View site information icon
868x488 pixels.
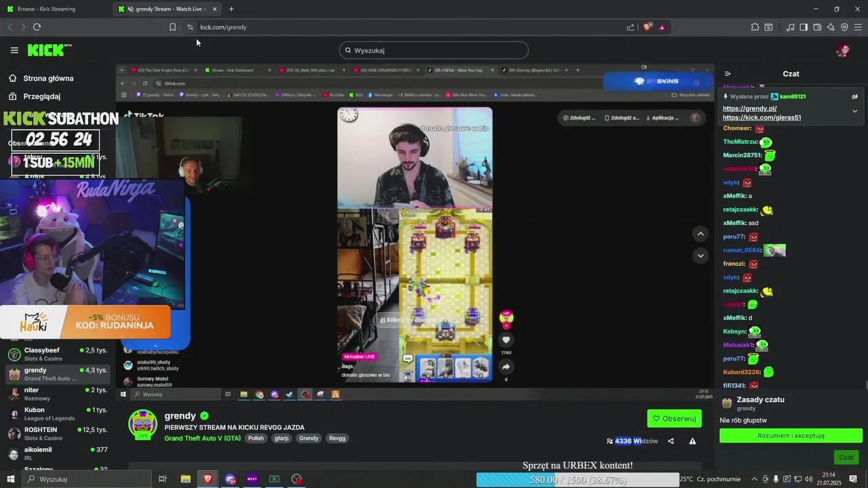click(190, 27)
